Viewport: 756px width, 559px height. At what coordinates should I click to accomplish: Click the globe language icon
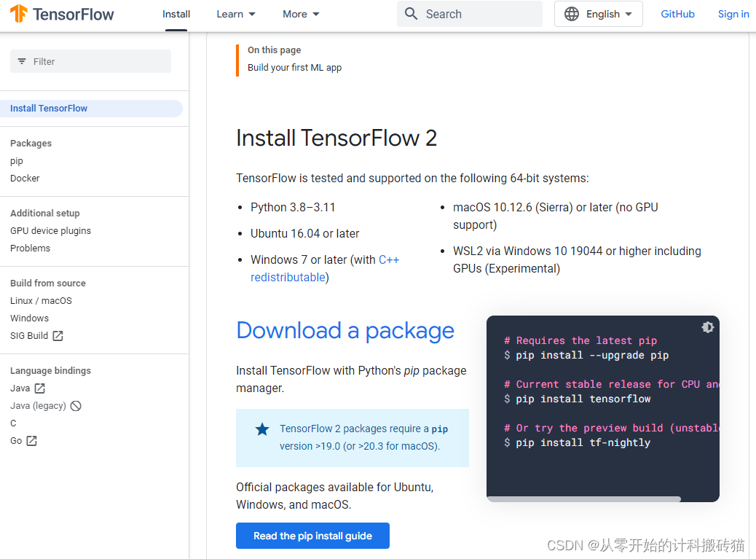click(x=572, y=14)
